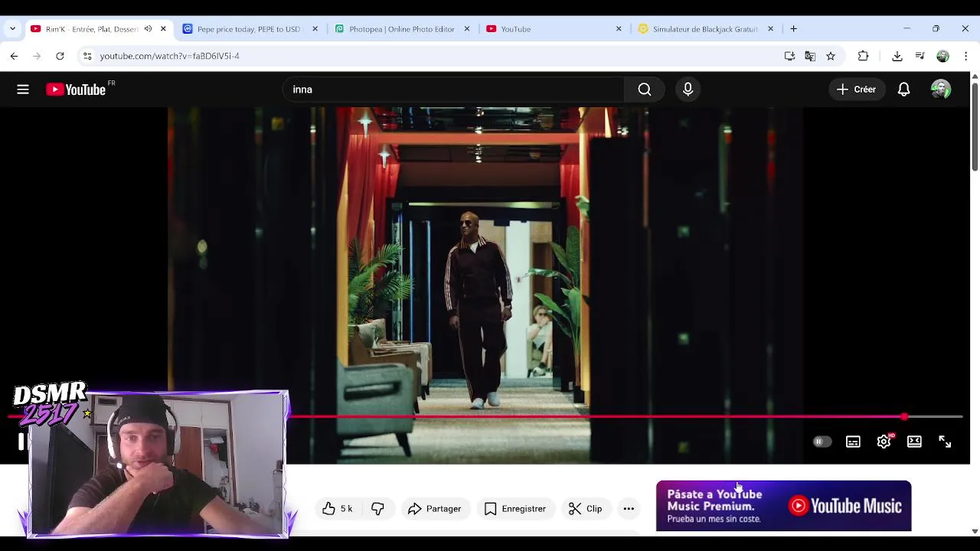The width and height of the screenshot is (980, 551).
Task: Open the YouTube account avatar menu
Action: click(x=941, y=90)
